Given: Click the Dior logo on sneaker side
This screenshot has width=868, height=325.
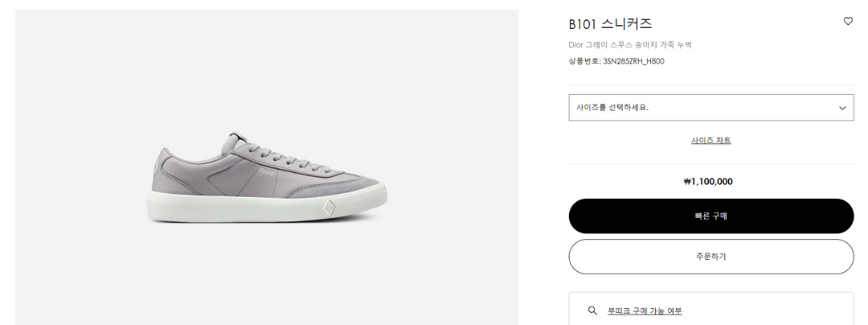Looking at the screenshot, I should click(x=266, y=171).
